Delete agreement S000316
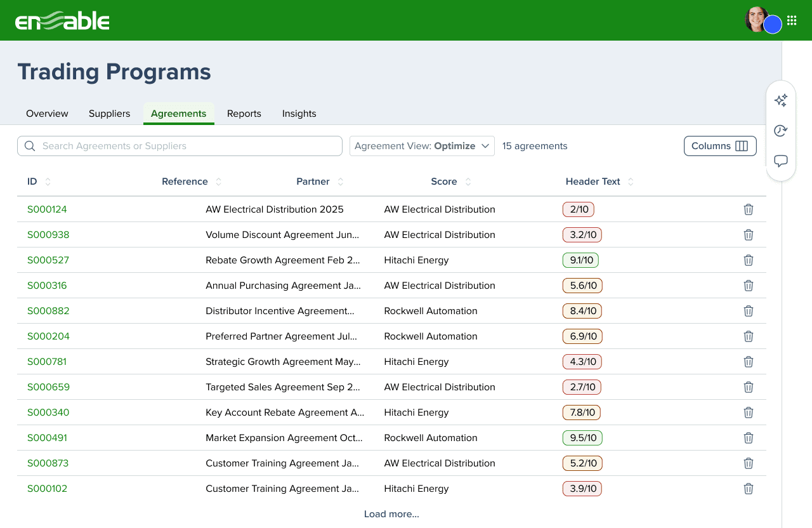Viewport: 812px width, 528px height. point(749,286)
